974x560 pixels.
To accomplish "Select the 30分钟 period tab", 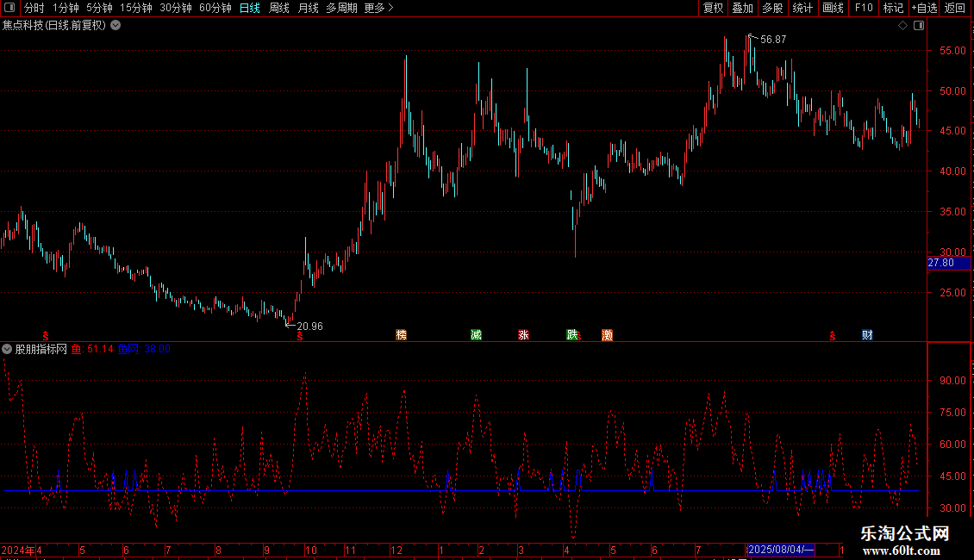I will pyautogui.click(x=176, y=8).
